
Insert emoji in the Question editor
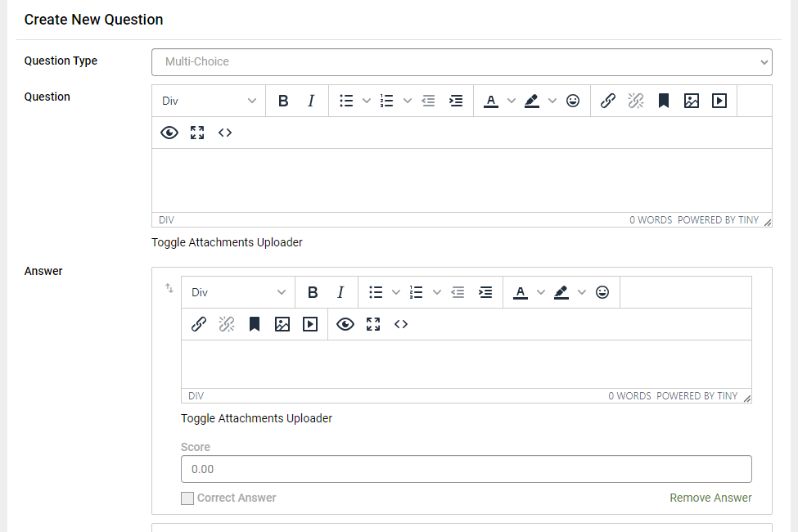tap(573, 101)
